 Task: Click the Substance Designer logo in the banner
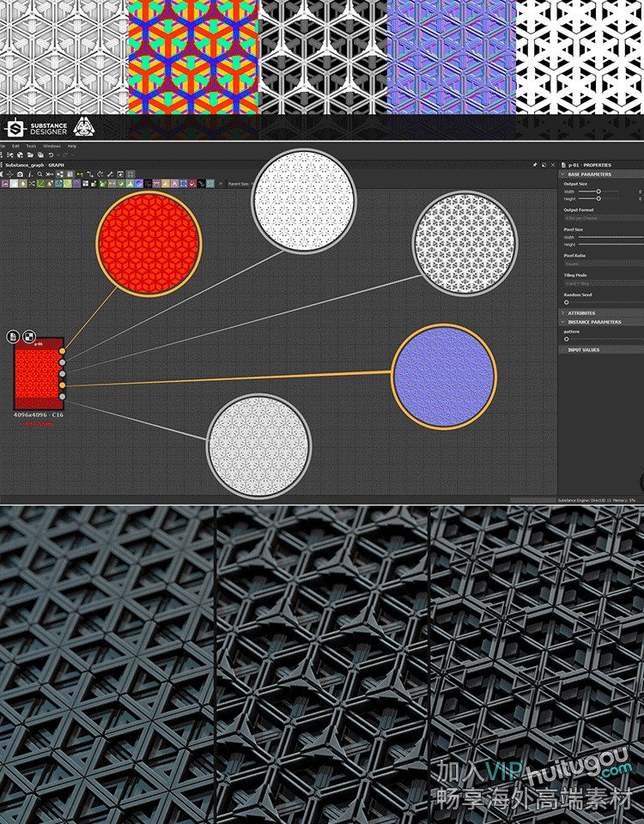point(14,128)
